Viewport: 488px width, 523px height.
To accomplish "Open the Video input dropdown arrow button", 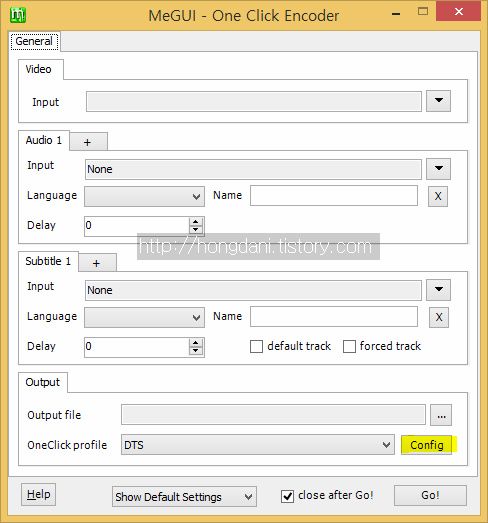I will [439, 101].
